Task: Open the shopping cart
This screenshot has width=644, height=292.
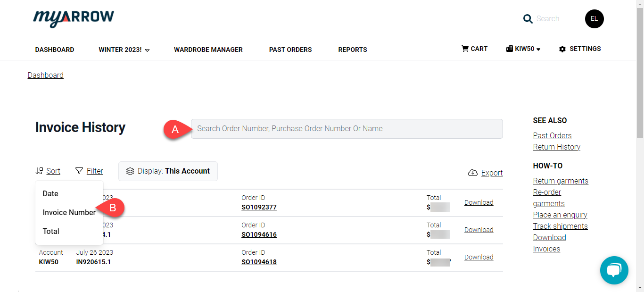Action: (474, 49)
